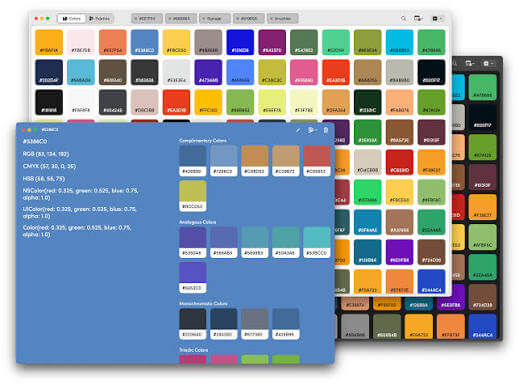Select the purple swatch in light window's right columns

click(399, 252)
